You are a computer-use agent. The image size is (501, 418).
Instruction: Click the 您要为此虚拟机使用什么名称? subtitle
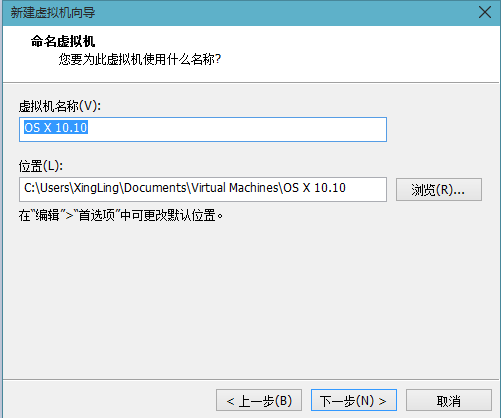[140, 59]
